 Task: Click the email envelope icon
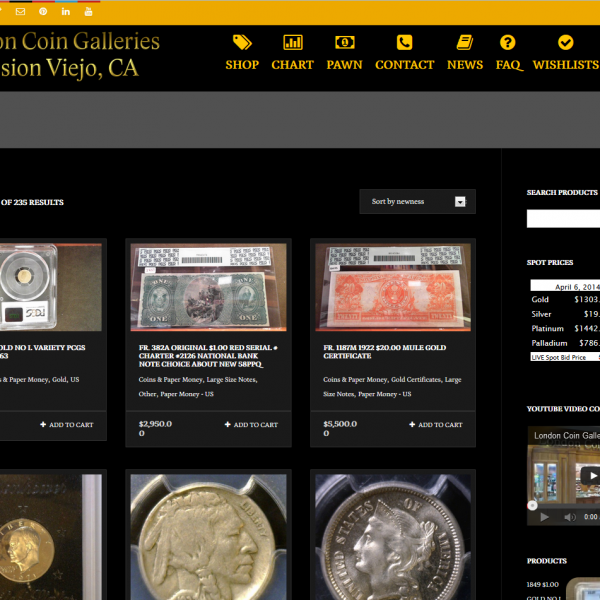20,12
